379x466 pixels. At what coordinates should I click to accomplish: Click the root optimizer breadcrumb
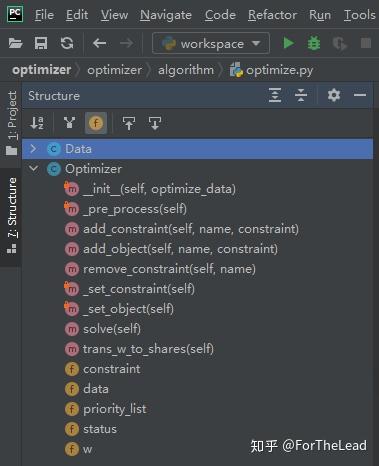[42, 70]
